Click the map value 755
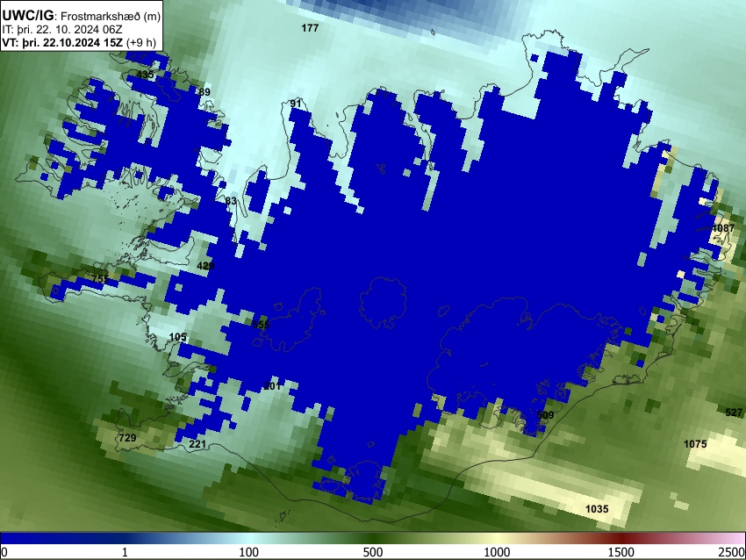 pos(100,279)
